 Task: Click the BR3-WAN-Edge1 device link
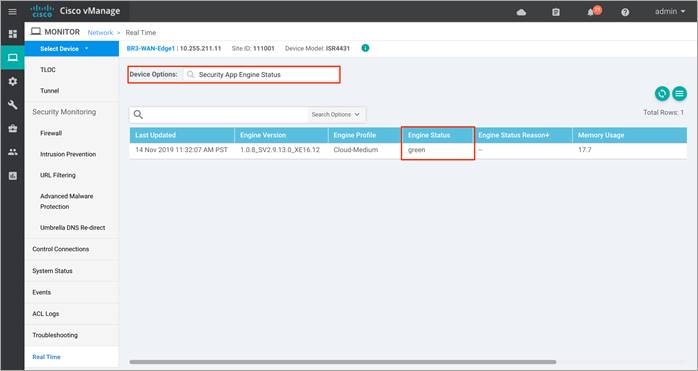coord(150,48)
